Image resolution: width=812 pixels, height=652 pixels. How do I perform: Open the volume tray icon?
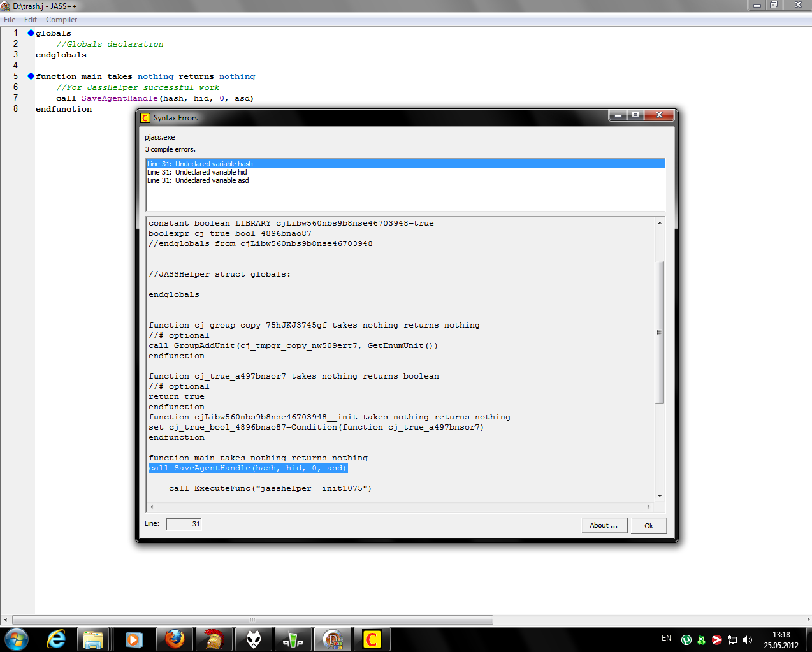point(748,640)
